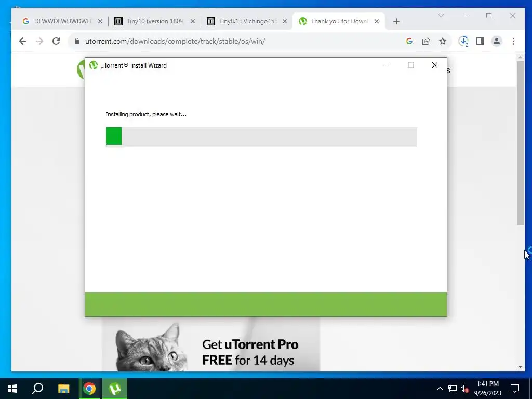
Task: Select the uTorrent installer taskbar icon
Action: point(115,389)
